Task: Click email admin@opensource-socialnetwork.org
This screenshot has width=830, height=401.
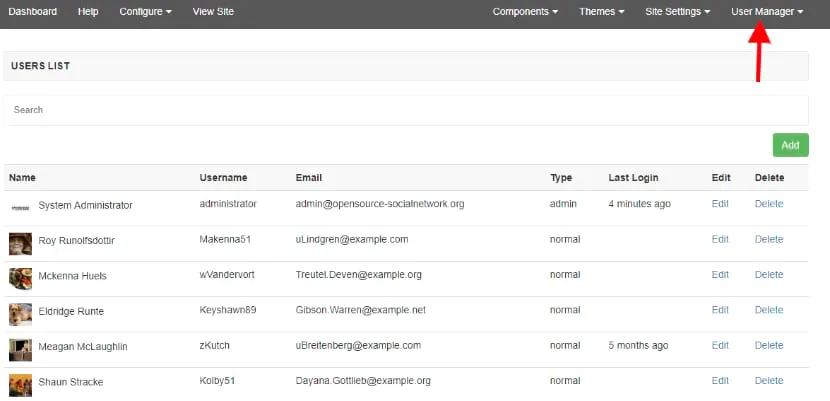Action: coord(380,204)
